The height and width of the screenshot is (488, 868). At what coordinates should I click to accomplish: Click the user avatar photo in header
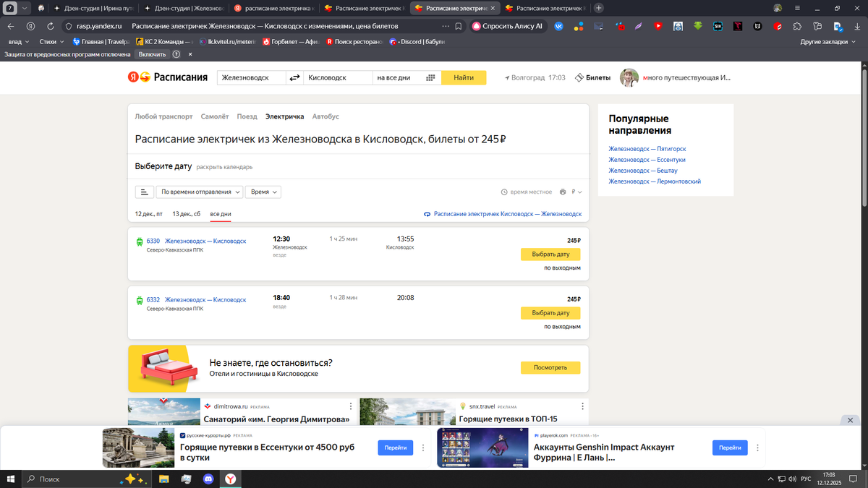pyautogui.click(x=629, y=77)
